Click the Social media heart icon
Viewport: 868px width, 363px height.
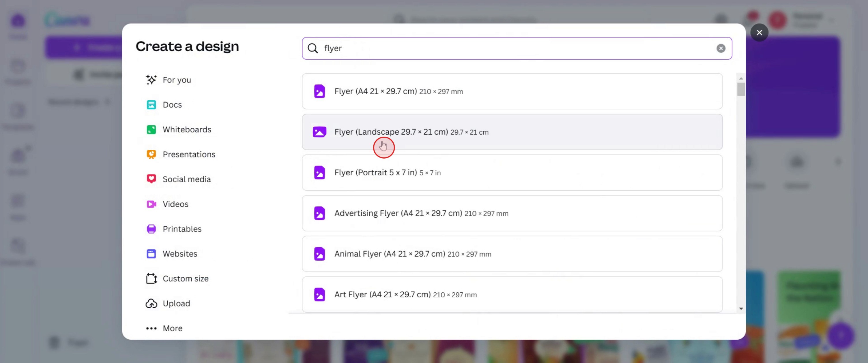151,179
